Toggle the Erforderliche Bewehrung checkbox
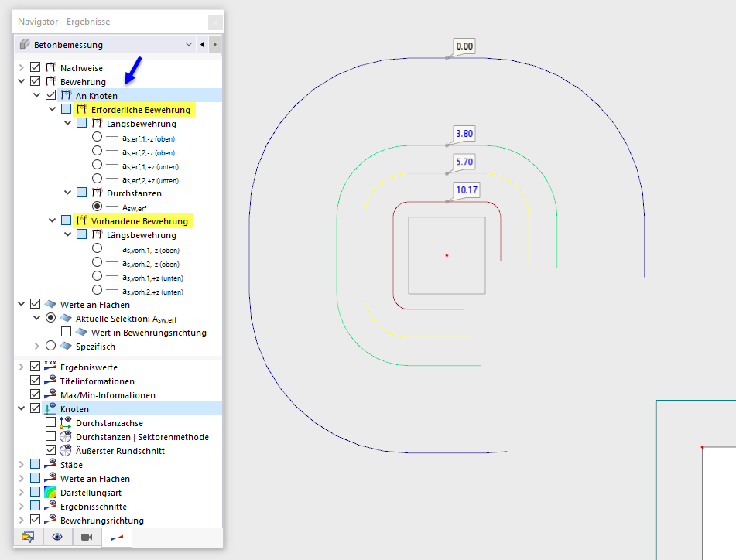 [x=67, y=109]
